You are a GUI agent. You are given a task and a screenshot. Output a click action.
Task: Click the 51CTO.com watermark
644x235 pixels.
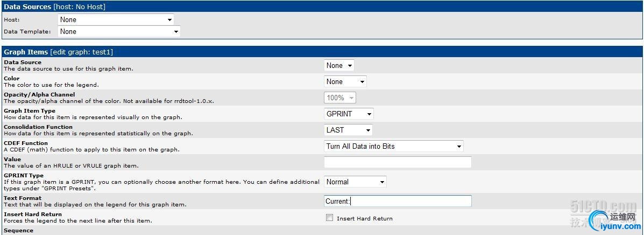(x=603, y=205)
